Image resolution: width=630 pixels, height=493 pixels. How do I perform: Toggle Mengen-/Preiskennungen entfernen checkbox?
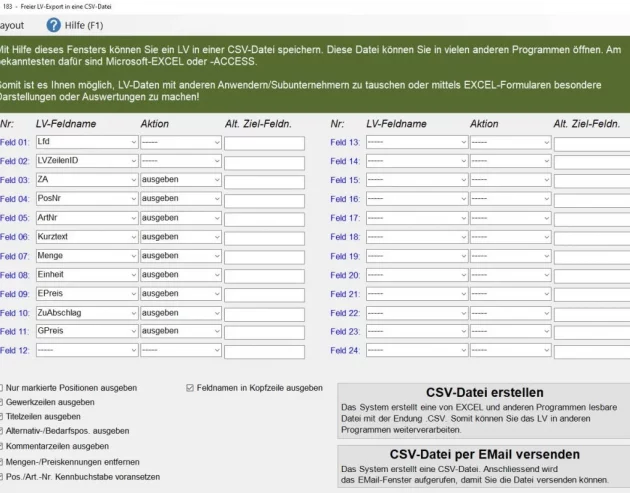coord(3,461)
